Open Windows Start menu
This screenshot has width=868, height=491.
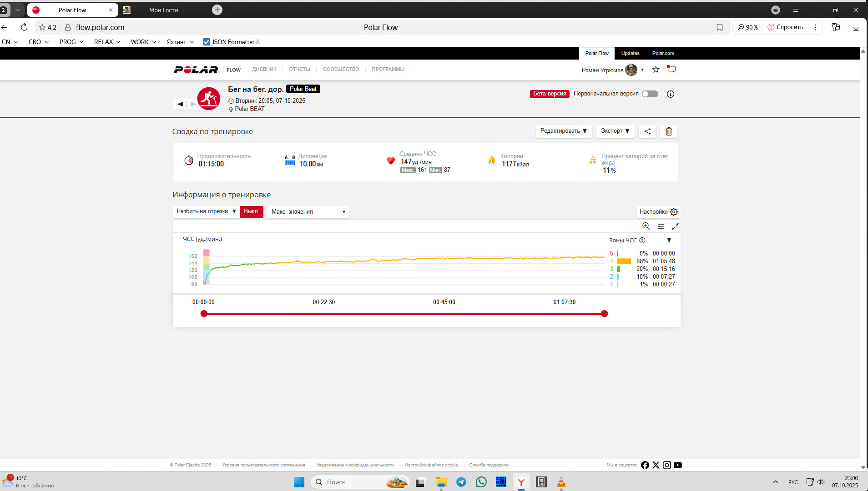pyautogui.click(x=299, y=482)
